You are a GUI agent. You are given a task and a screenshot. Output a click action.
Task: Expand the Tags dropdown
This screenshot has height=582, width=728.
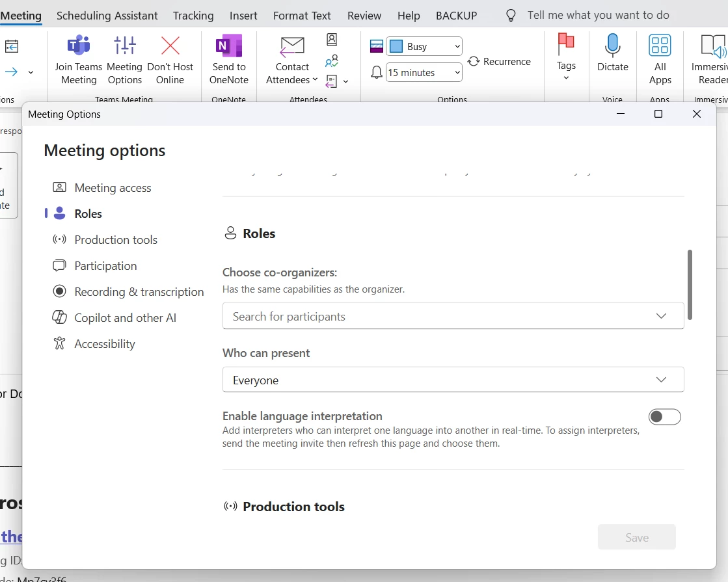566,59
